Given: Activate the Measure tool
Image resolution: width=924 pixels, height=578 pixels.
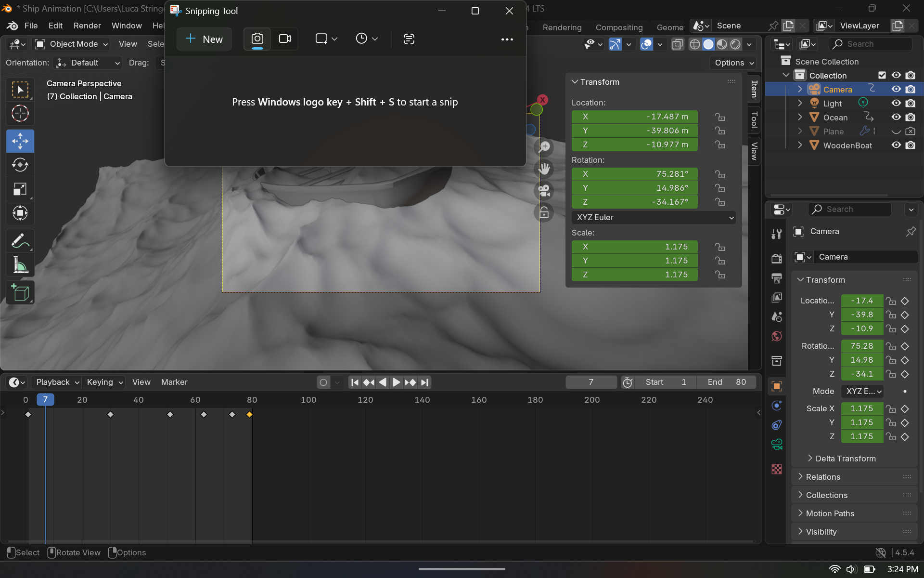Looking at the screenshot, I should click(20, 265).
